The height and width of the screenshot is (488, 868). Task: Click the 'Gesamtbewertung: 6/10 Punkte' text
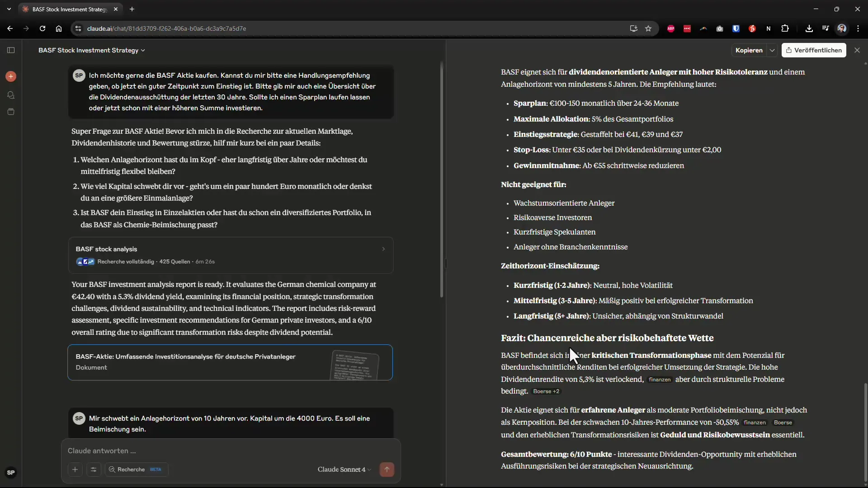(556, 454)
